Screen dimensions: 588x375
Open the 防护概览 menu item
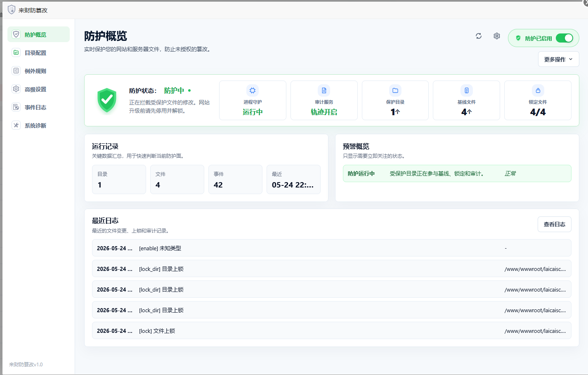(39, 34)
